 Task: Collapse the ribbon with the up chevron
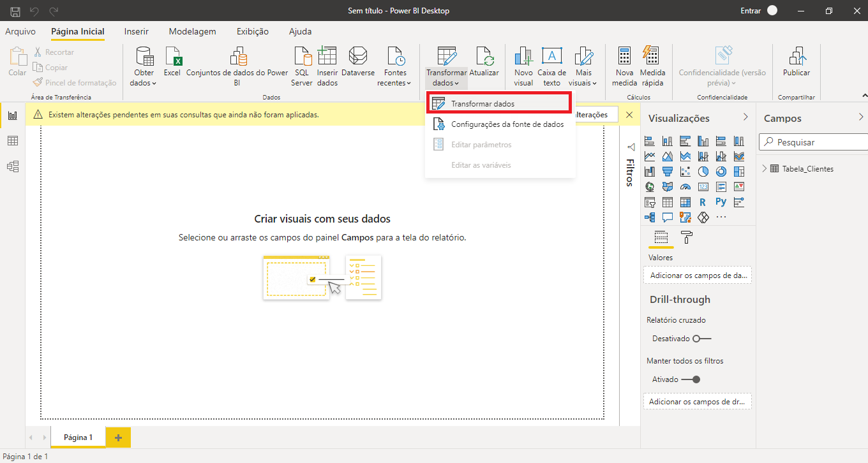pyautogui.click(x=864, y=96)
